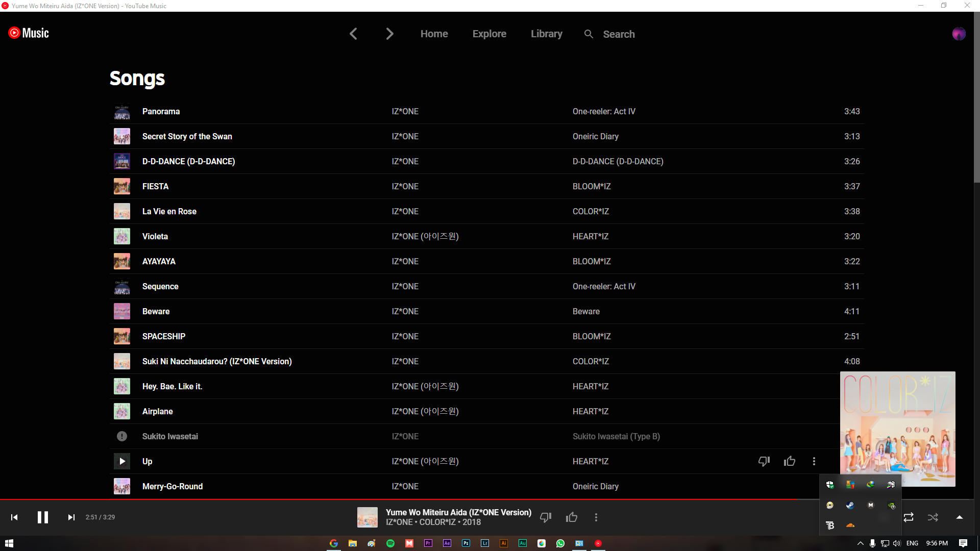Image resolution: width=980 pixels, height=551 pixels.
Task: Go to the Home tab
Action: coord(434,34)
